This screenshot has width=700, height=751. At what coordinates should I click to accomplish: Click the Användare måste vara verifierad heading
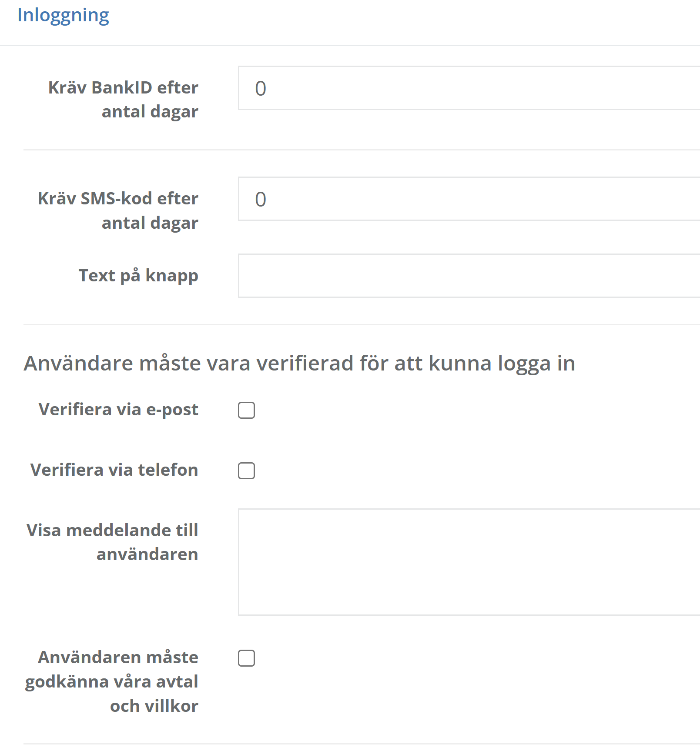tap(299, 363)
